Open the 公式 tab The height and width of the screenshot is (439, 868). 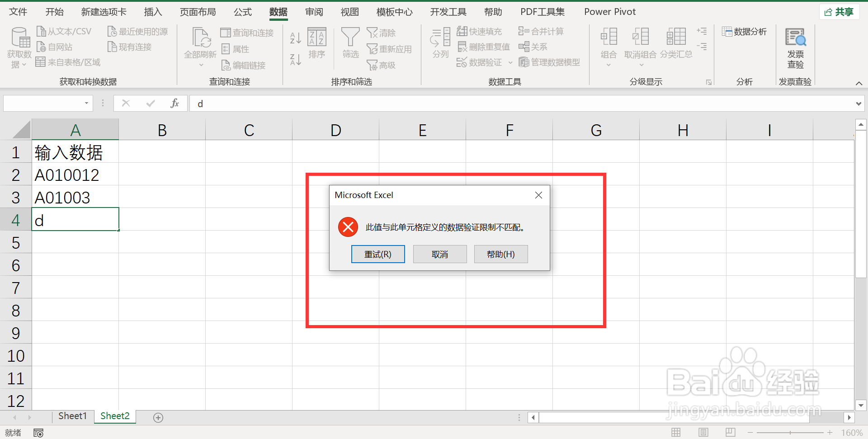[x=243, y=12]
